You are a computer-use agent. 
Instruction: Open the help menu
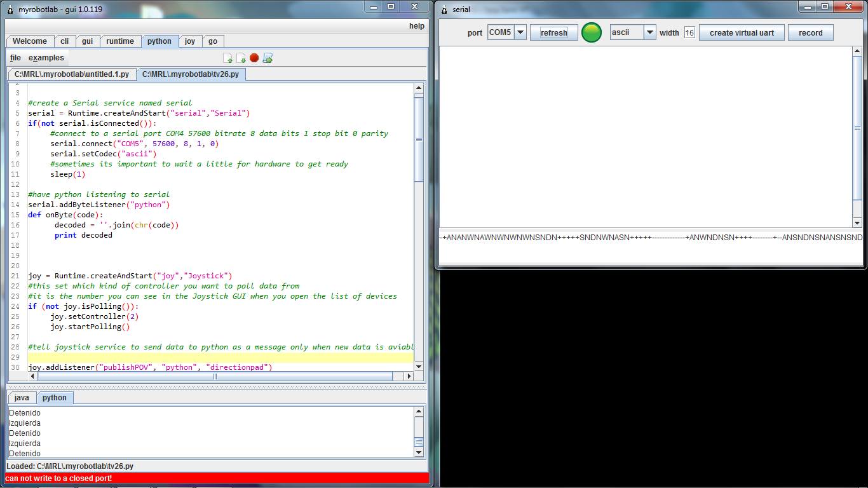(x=417, y=26)
